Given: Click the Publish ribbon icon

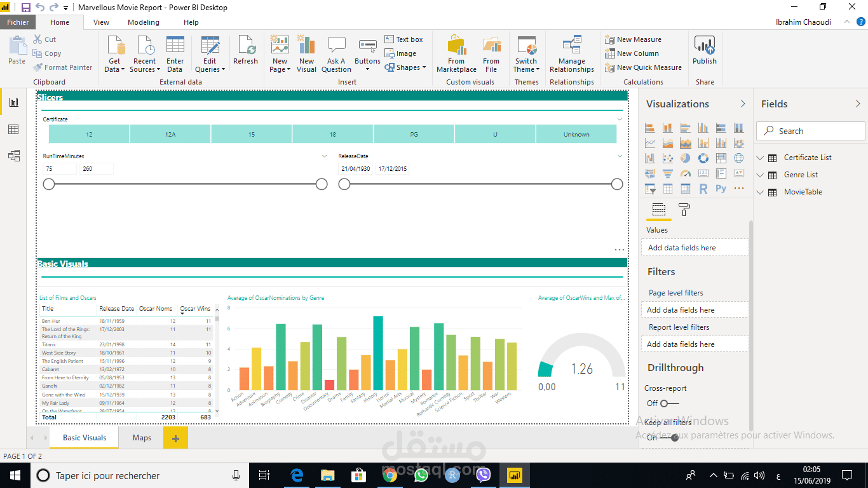Looking at the screenshot, I should click(705, 50).
